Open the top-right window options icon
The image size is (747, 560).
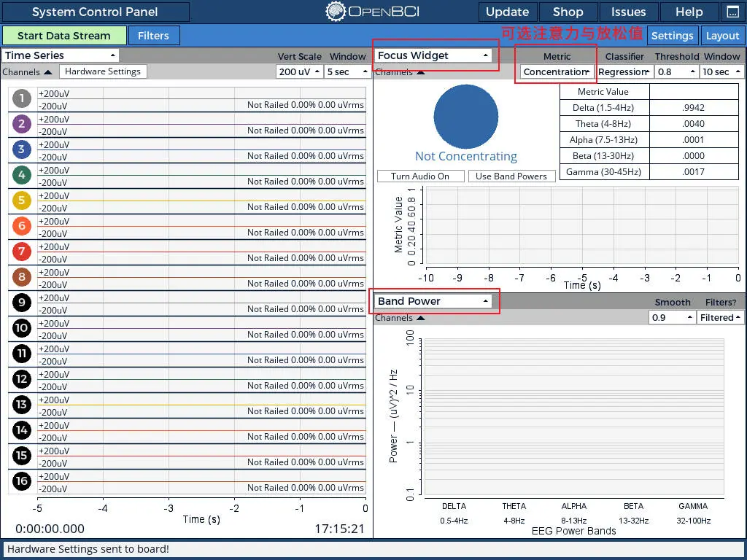(732, 12)
